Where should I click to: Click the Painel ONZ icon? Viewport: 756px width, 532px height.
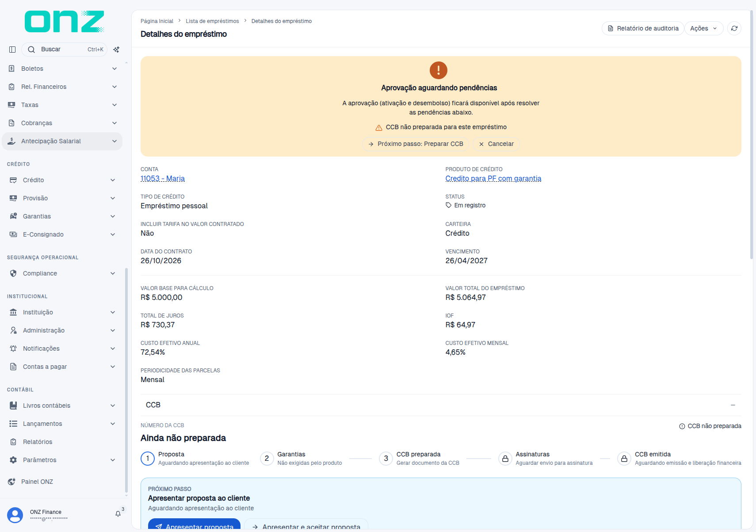(x=11, y=482)
